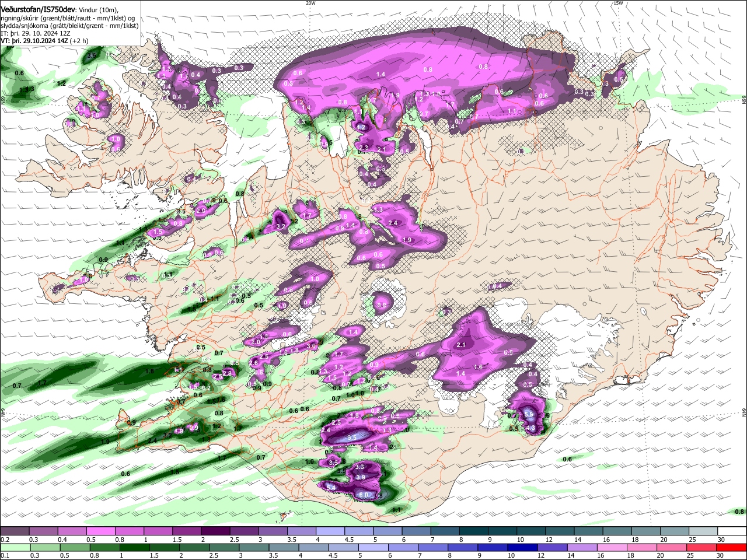Choose the lilac swatch at 14, lower legend row
747x560 pixels.
[x=582, y=547]
